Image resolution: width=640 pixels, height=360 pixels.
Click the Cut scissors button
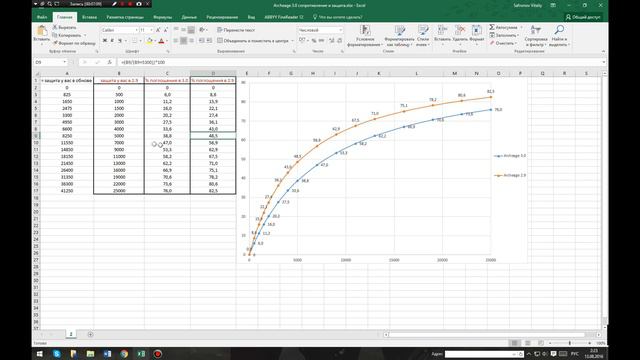(64, 27)
